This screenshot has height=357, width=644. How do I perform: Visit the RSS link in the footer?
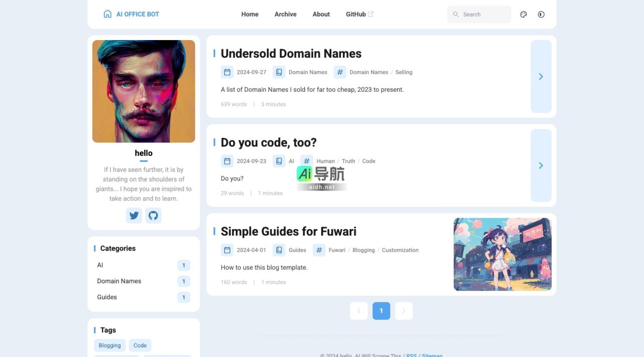click(411, 355)
